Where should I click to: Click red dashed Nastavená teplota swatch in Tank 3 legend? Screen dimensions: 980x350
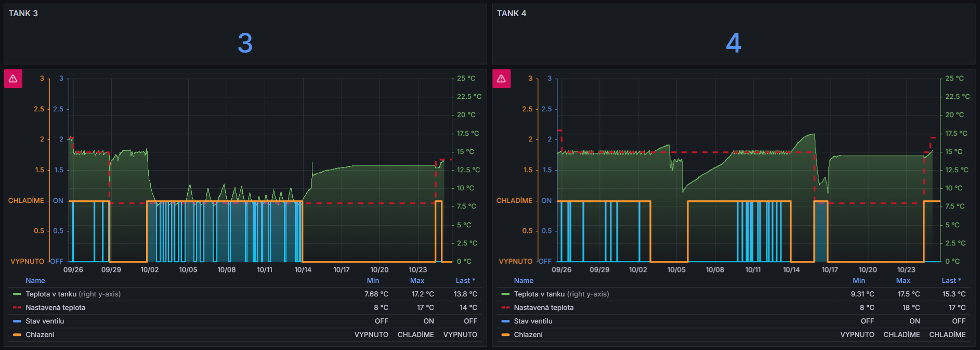(x=17, y=308)
